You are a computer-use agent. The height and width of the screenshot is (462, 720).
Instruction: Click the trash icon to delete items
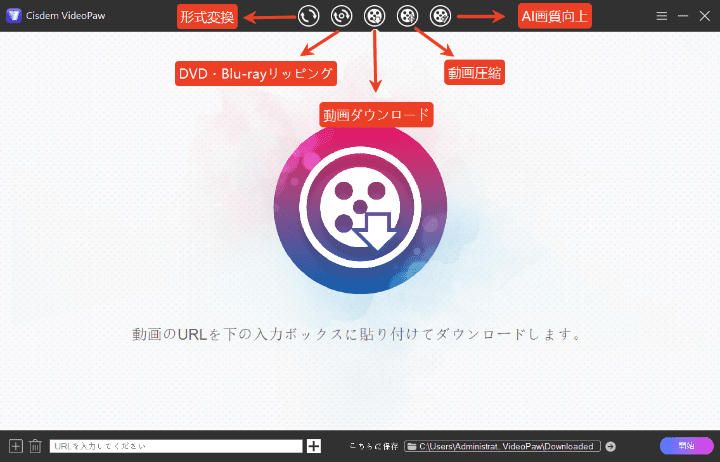(35, 446)
